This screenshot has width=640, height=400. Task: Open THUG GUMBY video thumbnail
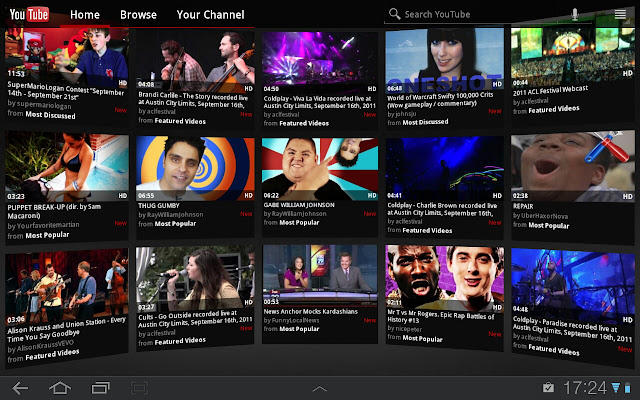pyautogui.click(x=195, y=169)
